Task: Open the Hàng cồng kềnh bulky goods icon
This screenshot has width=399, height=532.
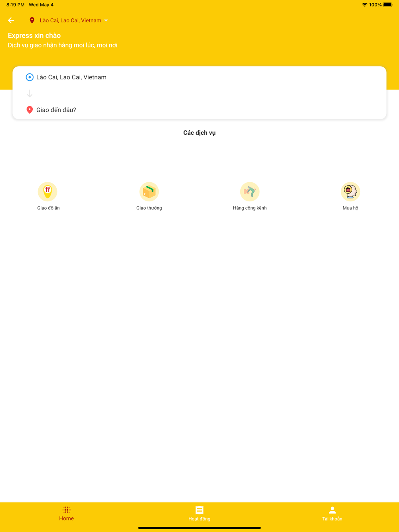Action: [x=250, y=192]
